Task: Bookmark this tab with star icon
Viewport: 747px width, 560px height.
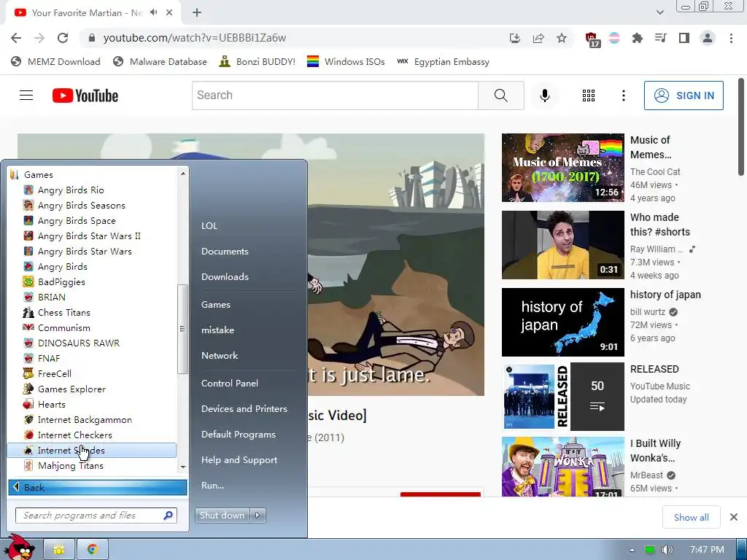Action: coord(562,38)
